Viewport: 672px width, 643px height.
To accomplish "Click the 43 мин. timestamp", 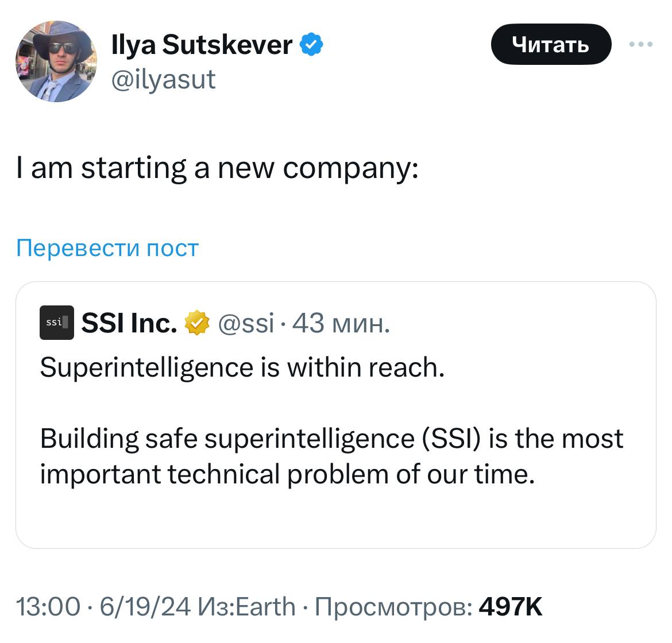I will coord(341,323).
